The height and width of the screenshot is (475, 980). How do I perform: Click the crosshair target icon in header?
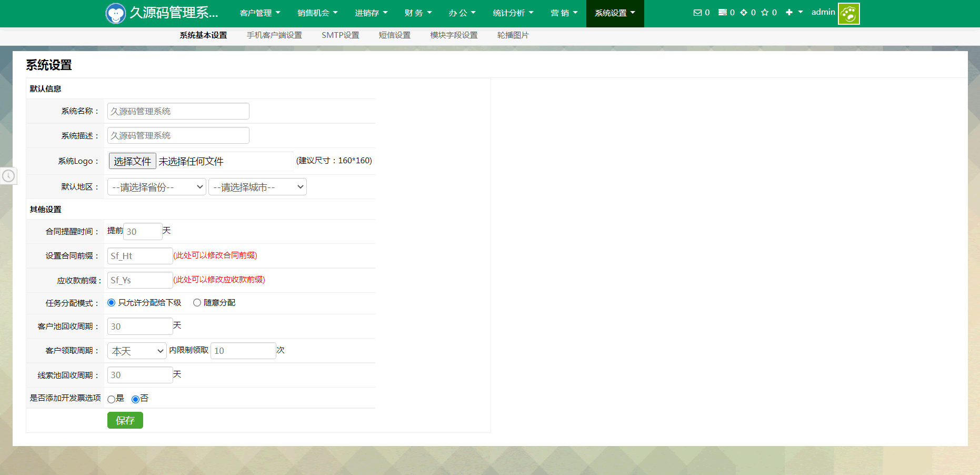click(744, 13)
